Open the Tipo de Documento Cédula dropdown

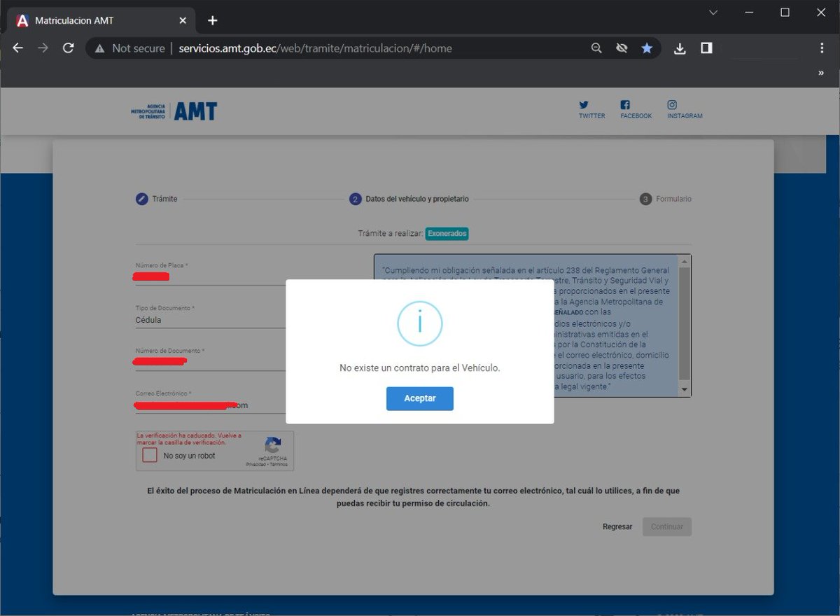tap(211, 320)
